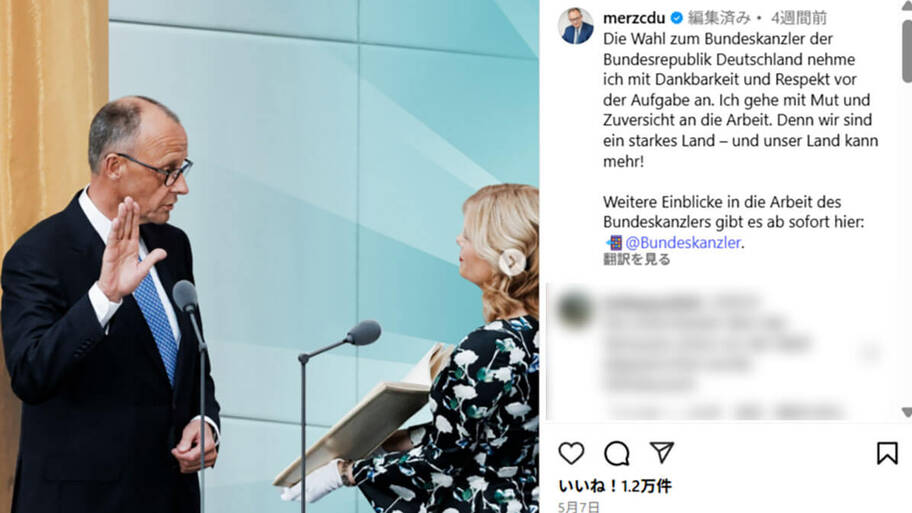
Task: Click the comments scrollbar thumb
Action: [x=907, y=51]
